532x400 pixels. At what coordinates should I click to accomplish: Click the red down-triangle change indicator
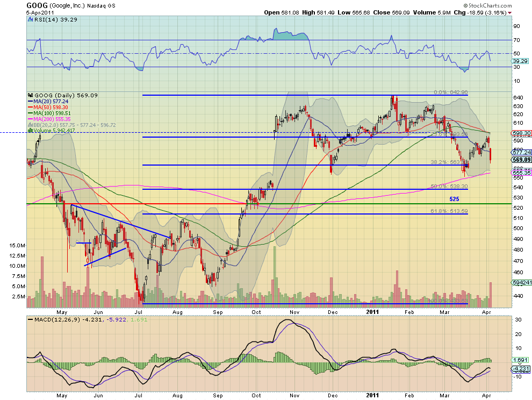click(x=510, y=13)
